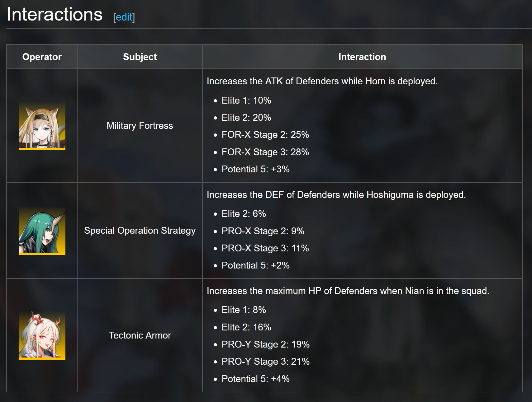Select the Subject column header
Viewport: 532px width, 402px height.
[140, 57]
